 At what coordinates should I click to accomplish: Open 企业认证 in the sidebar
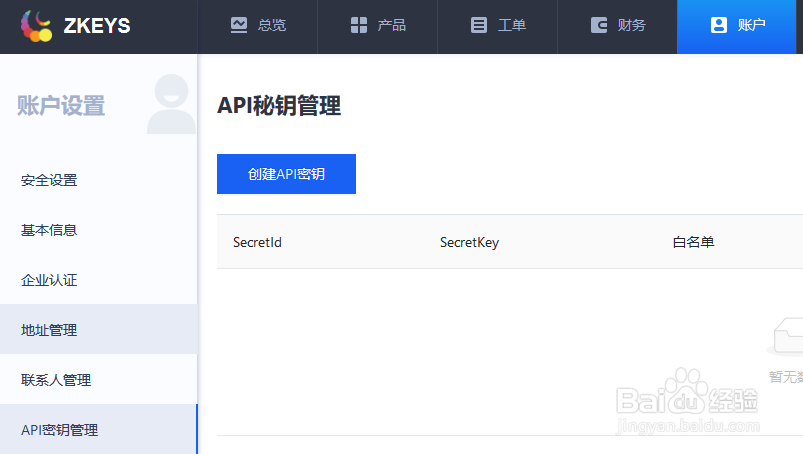(x=98, y=280)
